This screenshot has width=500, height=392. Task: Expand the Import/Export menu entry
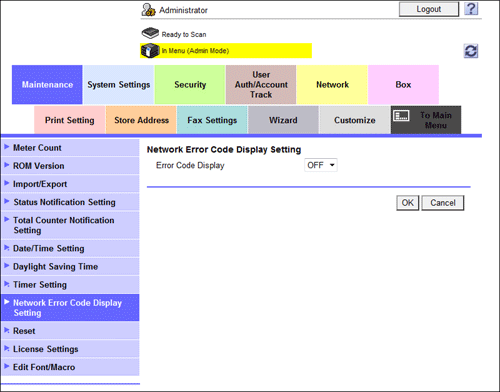click(70, 184)
